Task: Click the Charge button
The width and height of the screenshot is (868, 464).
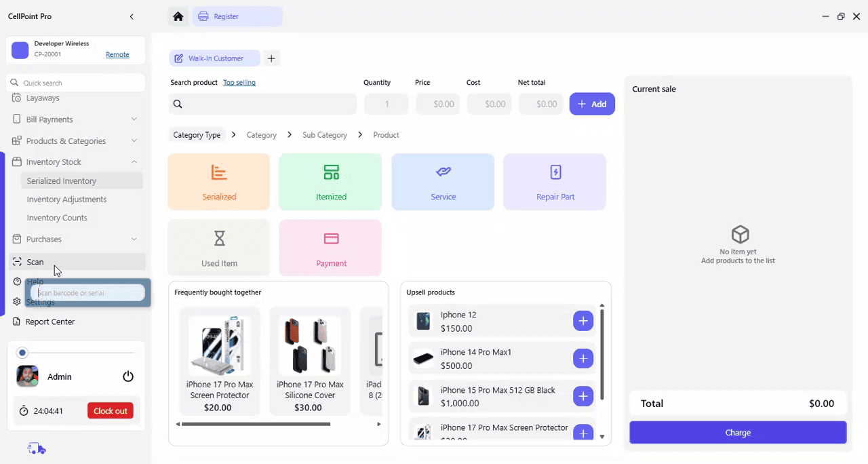Action: [738, 432]
